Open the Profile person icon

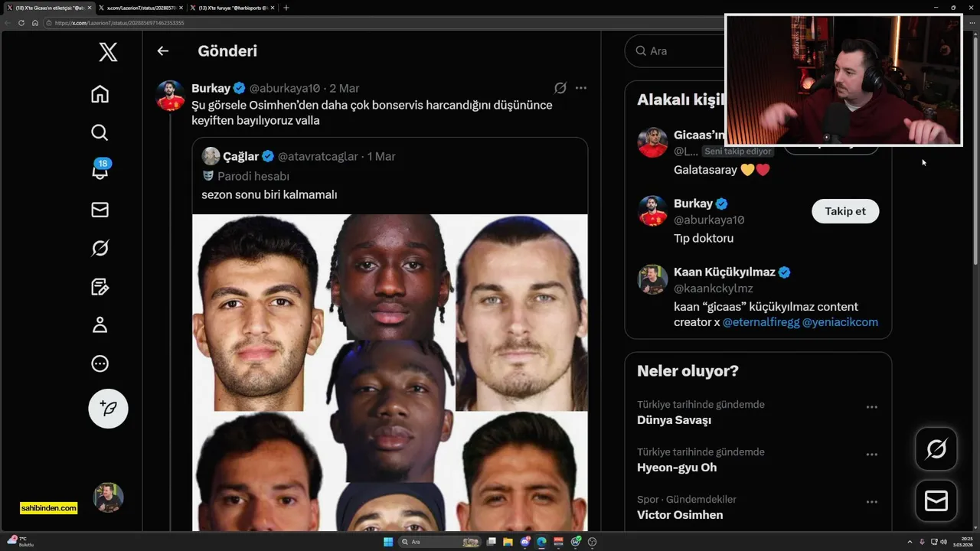pos(100,325)
